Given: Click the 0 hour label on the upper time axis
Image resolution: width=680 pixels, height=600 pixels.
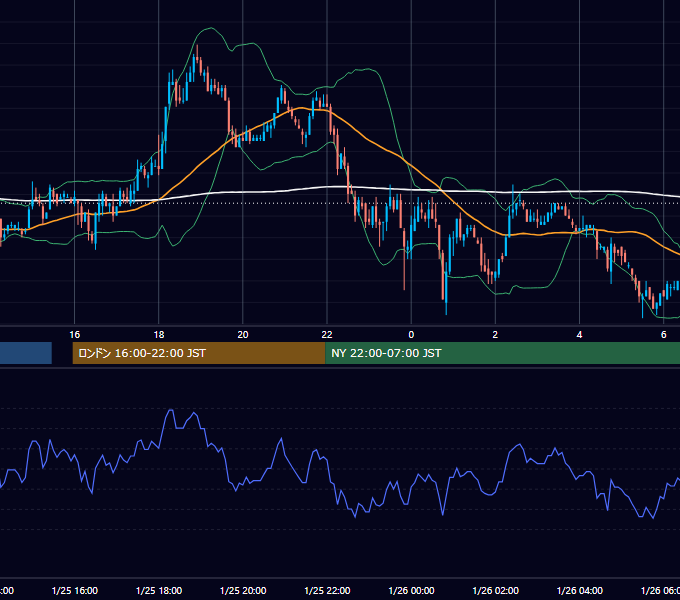Looking at the screenshot, I should [x=411, y=335].
